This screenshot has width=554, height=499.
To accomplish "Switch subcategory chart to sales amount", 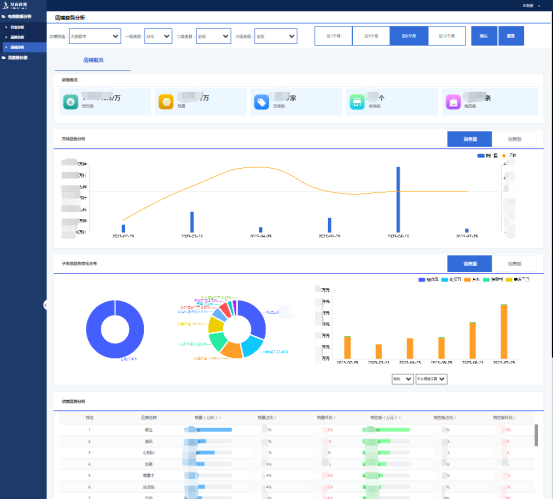I will [x=514, y=264].
